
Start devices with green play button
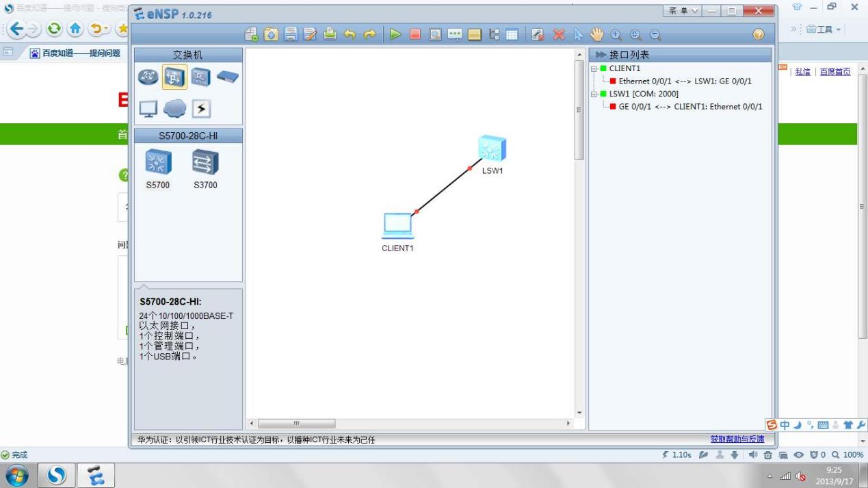(395, 34)
